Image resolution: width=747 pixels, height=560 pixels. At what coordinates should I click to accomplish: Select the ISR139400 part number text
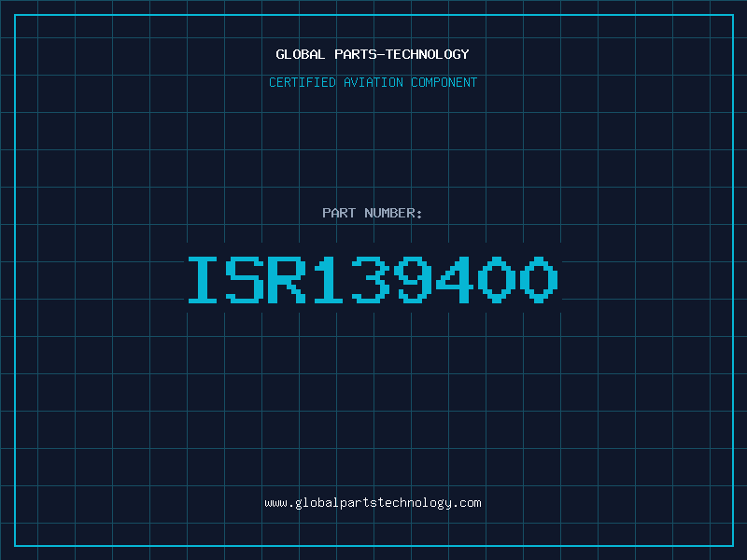373,279
